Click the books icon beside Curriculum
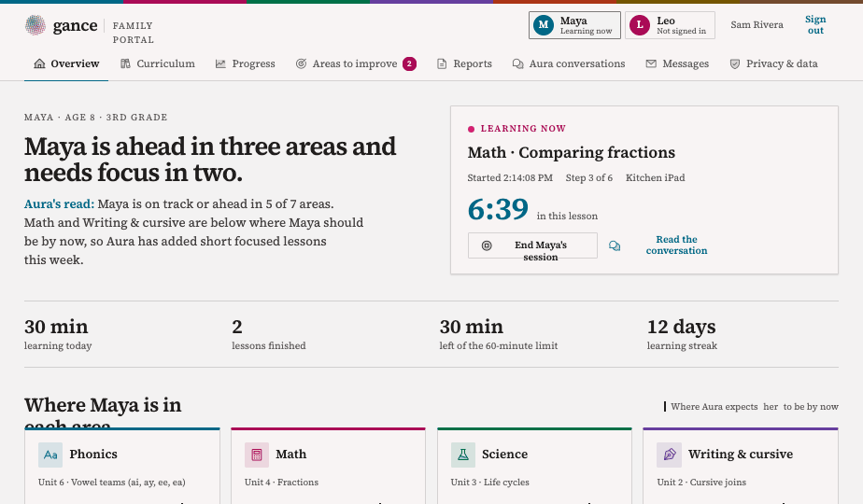Screen dimensions: 863x504 click(x=125, y=63)
